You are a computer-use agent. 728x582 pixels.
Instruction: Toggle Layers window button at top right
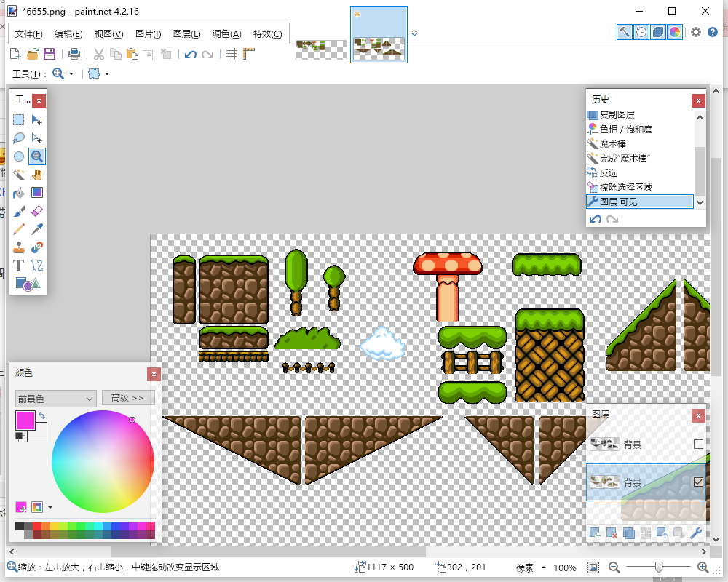click(658, 32)
